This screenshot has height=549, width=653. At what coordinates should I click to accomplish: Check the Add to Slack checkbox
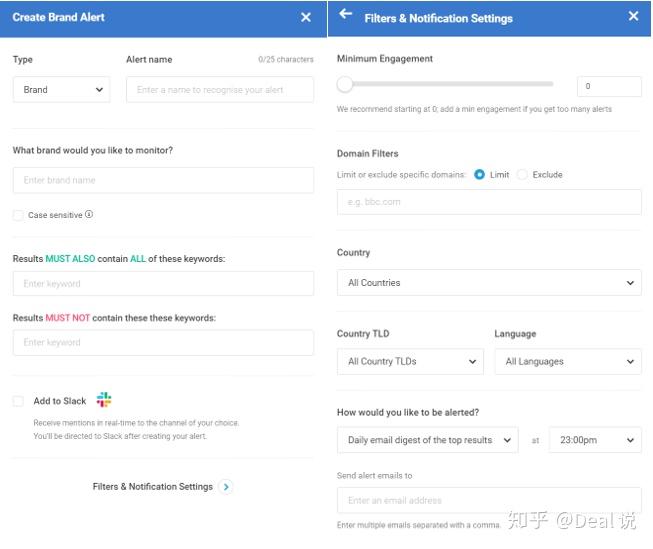[x=18, y=401]
